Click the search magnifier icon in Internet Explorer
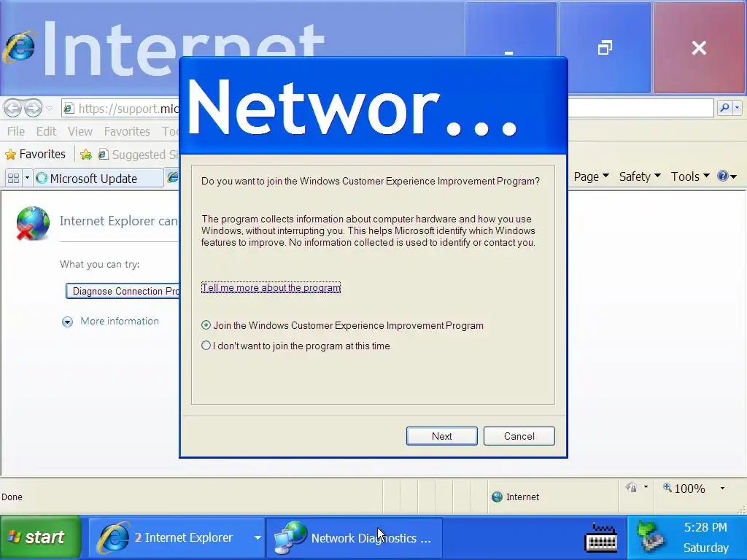Viewport: 747px width, 560px height. coord(724,108)
